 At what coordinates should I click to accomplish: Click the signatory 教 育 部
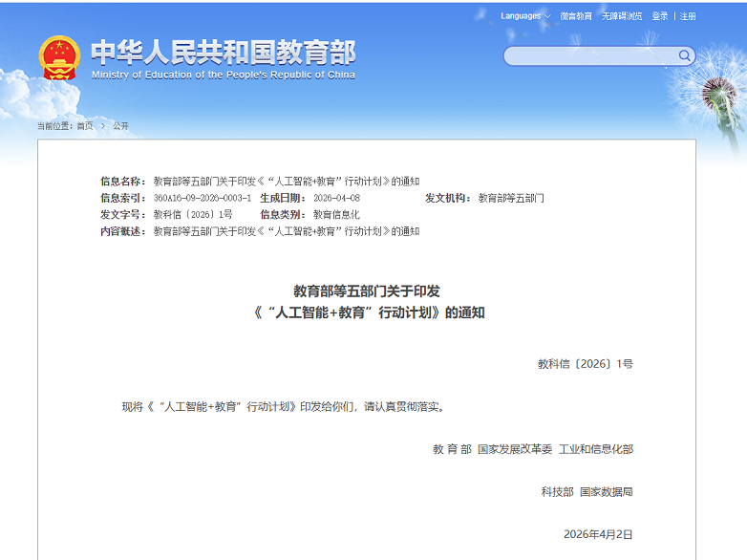click(x=452, y=449)
